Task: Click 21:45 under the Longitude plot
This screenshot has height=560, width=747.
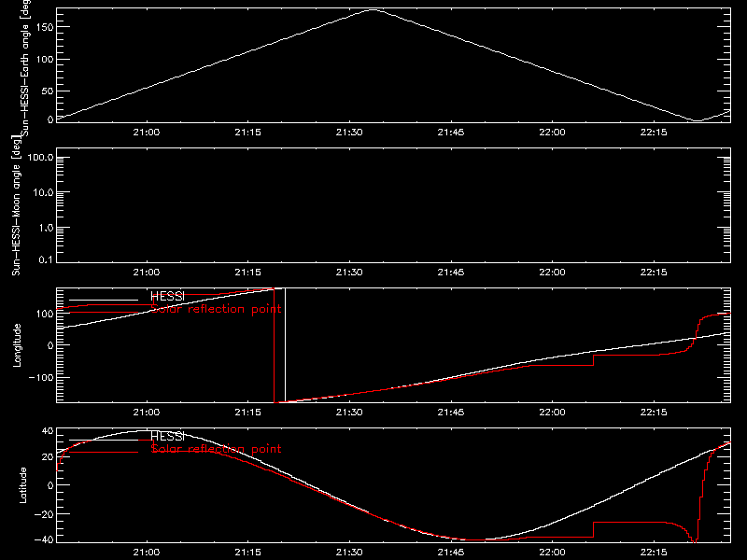Action: 451,413
